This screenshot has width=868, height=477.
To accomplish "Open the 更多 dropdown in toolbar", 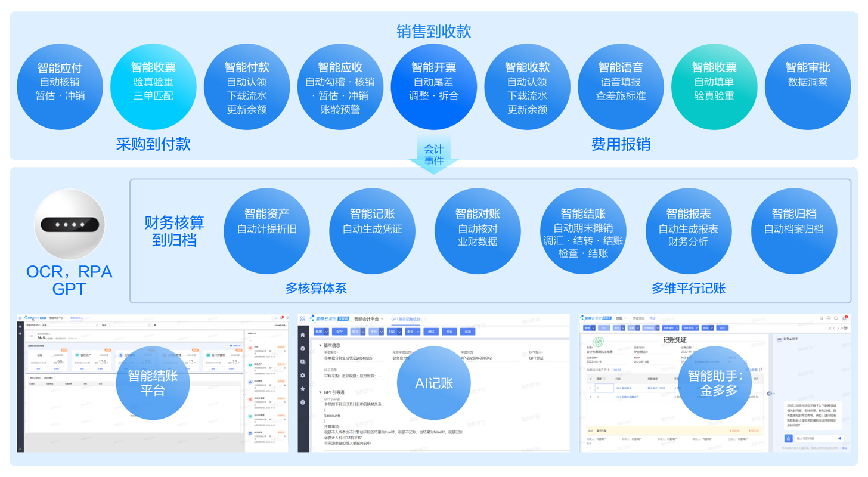I will tap(413, 332).
